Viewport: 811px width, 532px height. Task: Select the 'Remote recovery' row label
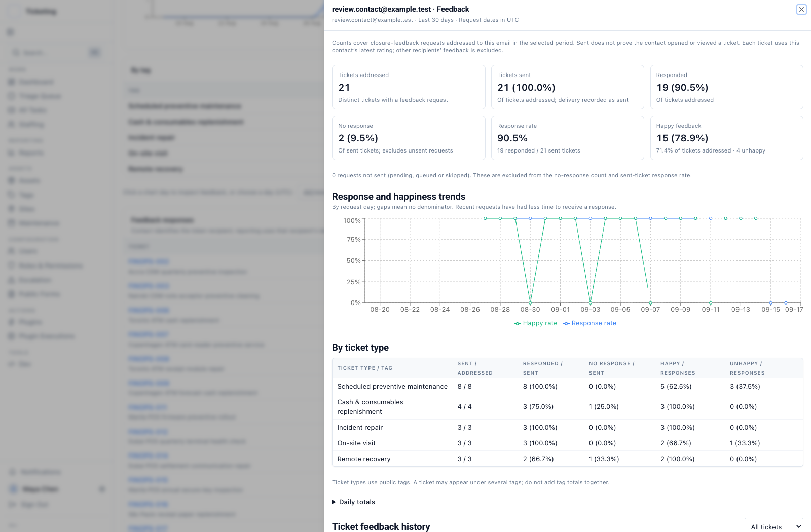[364, 459]
